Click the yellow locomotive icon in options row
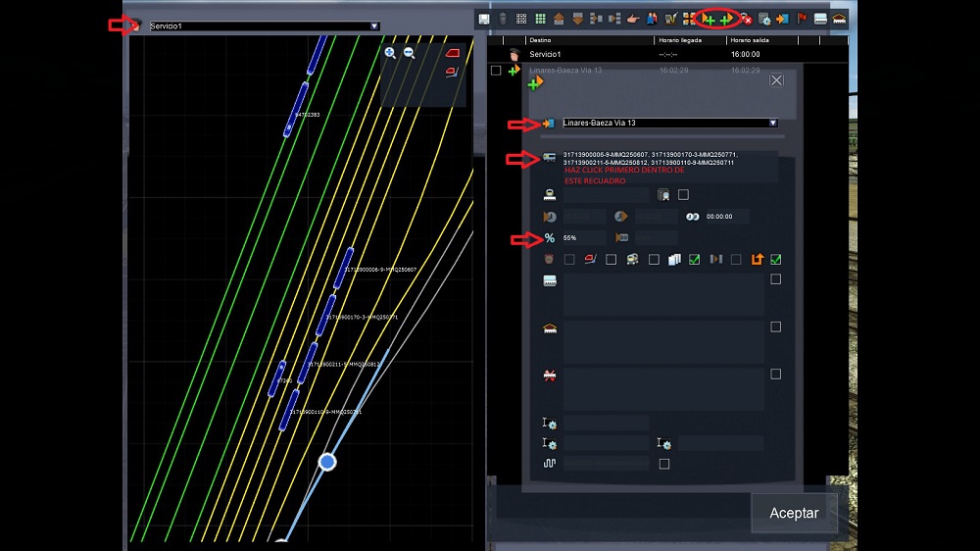Image resolution: width=980 pixels, height=551 pixels. (x=632, y=259)
